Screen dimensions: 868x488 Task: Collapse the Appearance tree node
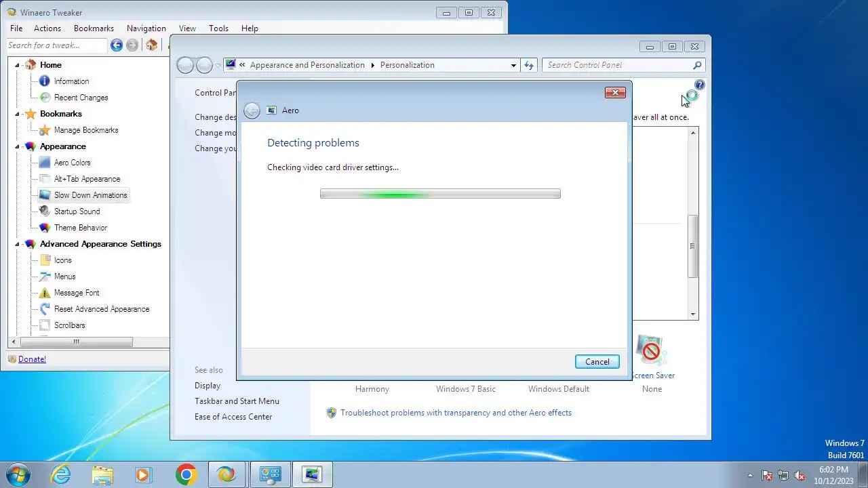pos(18,146)
